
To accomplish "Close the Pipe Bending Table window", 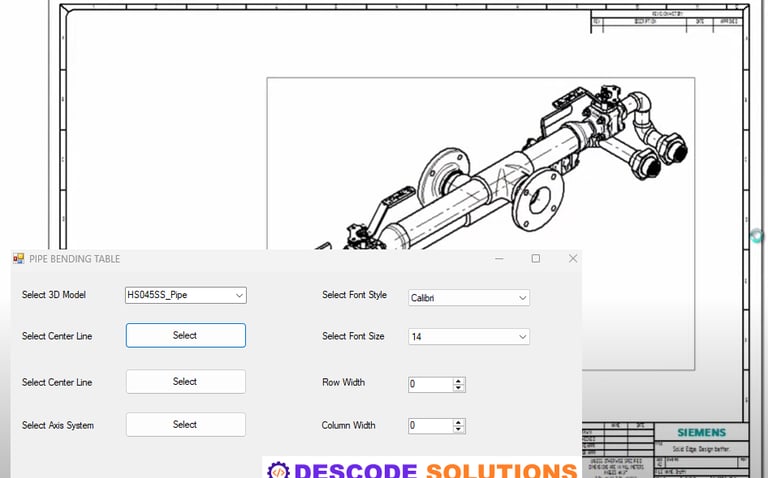I will (x=573, y=259).
